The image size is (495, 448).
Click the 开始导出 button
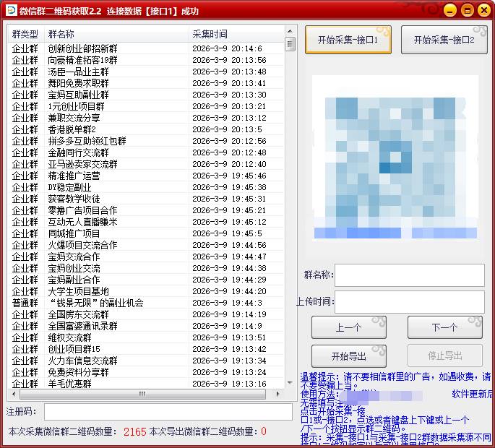(348, 356)
